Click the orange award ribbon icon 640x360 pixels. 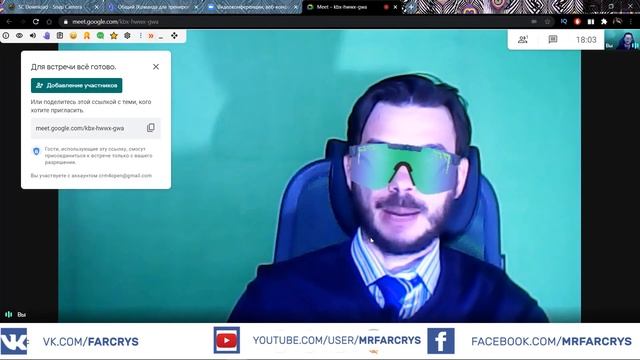(x=87, y=36)
